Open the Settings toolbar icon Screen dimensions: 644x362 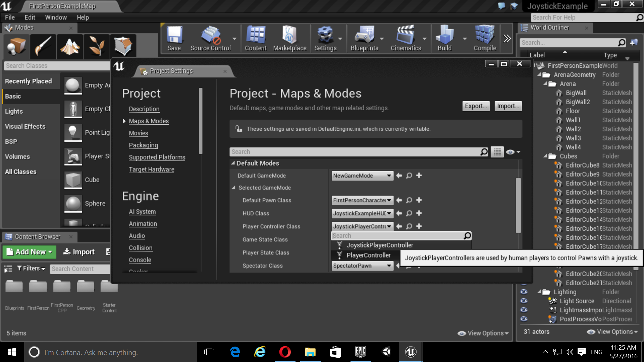325,39
